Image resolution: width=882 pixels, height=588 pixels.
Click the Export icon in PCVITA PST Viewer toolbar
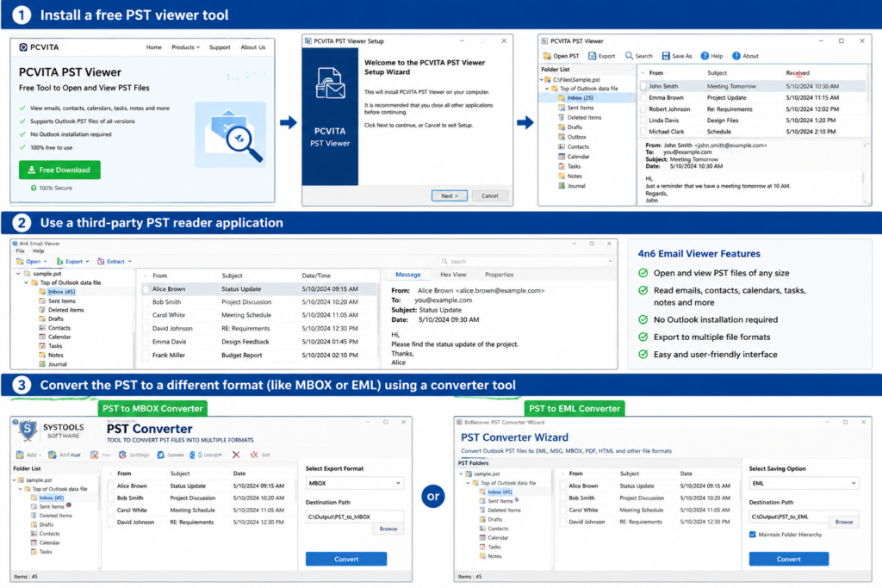tap(592, 56)
